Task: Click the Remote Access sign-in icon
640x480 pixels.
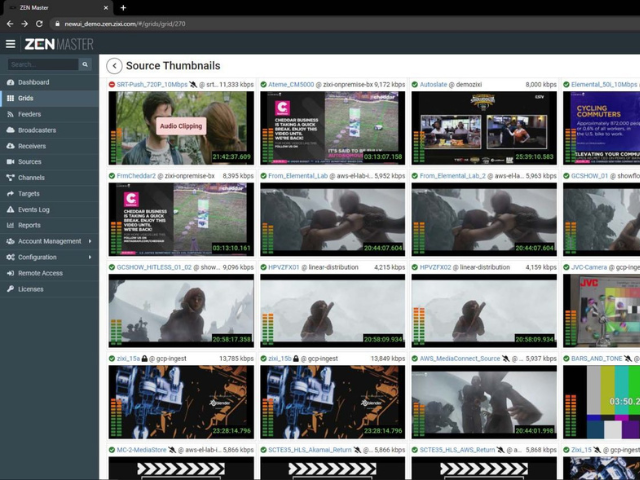Action: [x=11, y=273]
